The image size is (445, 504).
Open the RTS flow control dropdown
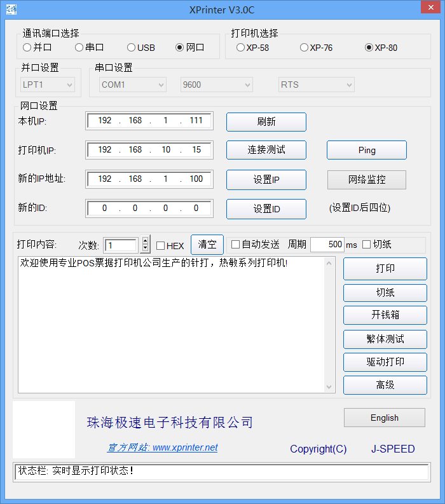317,85
